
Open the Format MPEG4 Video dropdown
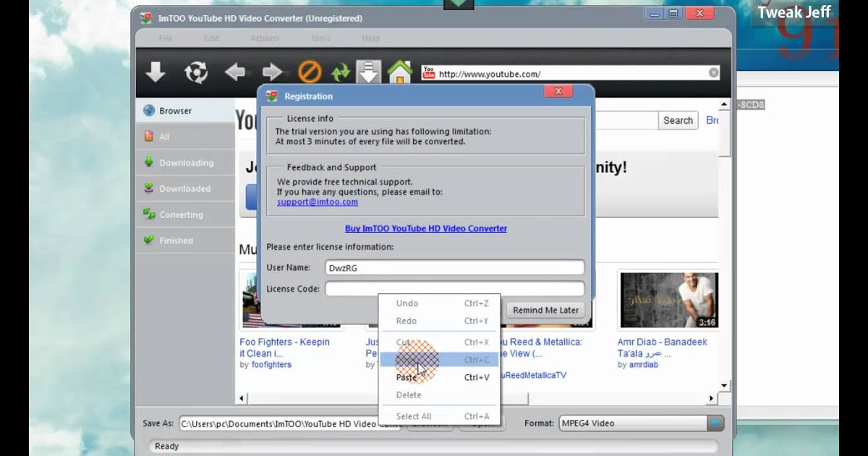click(641, 423)
